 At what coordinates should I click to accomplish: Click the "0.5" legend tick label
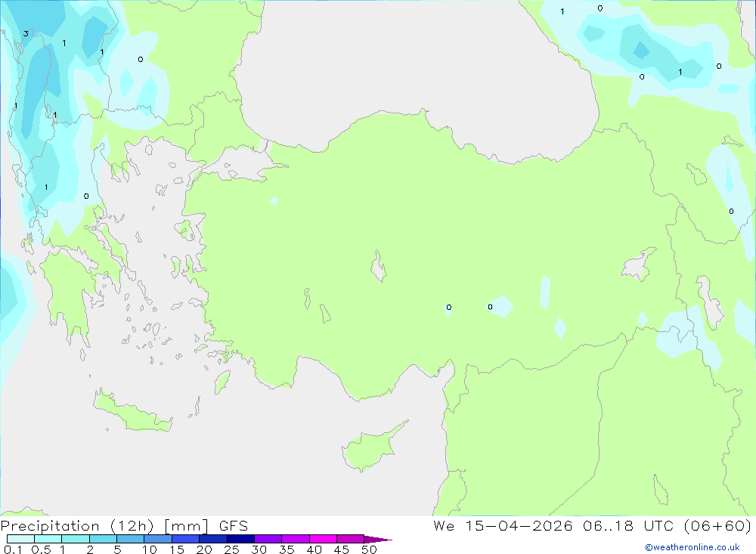41,549
